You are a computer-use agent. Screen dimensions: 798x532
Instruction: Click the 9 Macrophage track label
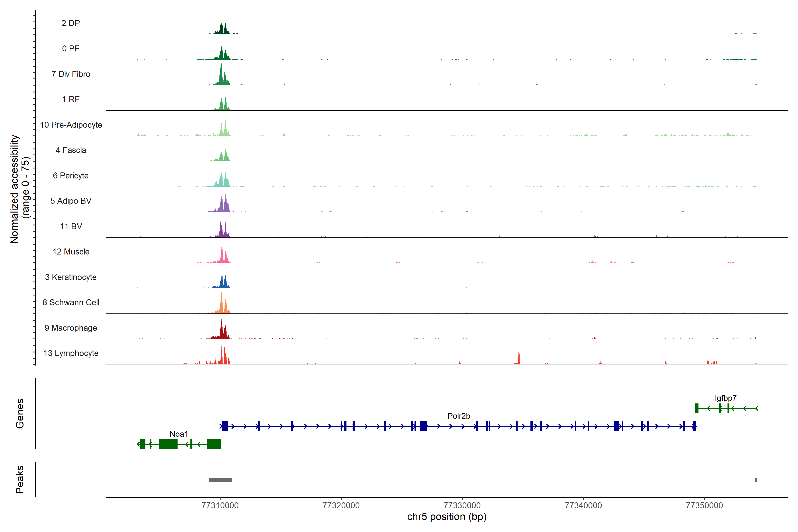(71, 328)
